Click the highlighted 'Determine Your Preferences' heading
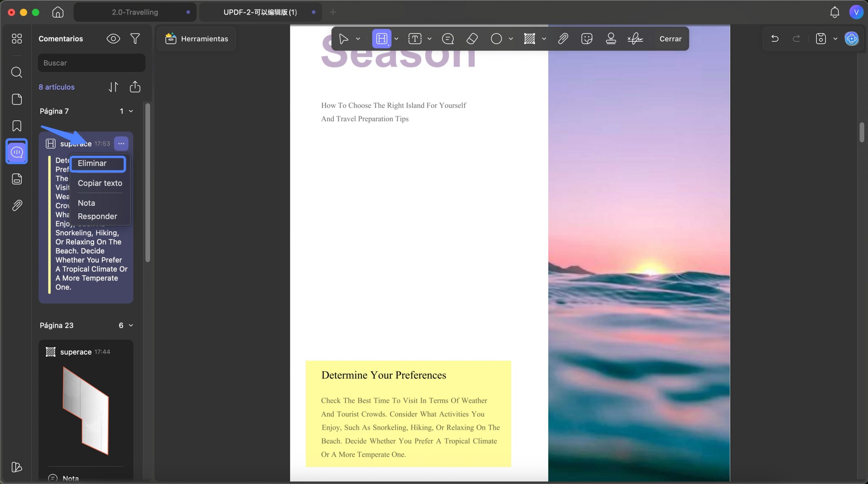This screenshot has width=868, height=484. (x=383, y=375)
